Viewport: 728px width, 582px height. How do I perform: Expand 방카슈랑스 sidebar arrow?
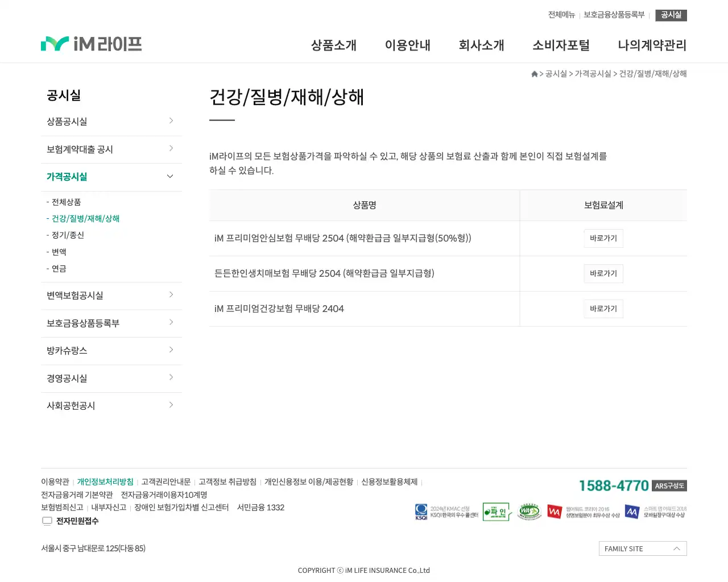pos(171,350)
